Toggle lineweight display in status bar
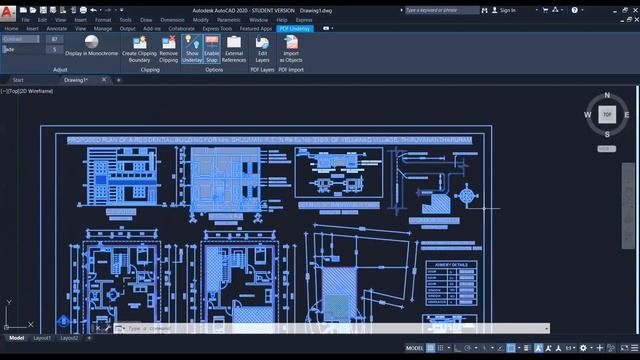The image size is (640, 360). [527, 348]
